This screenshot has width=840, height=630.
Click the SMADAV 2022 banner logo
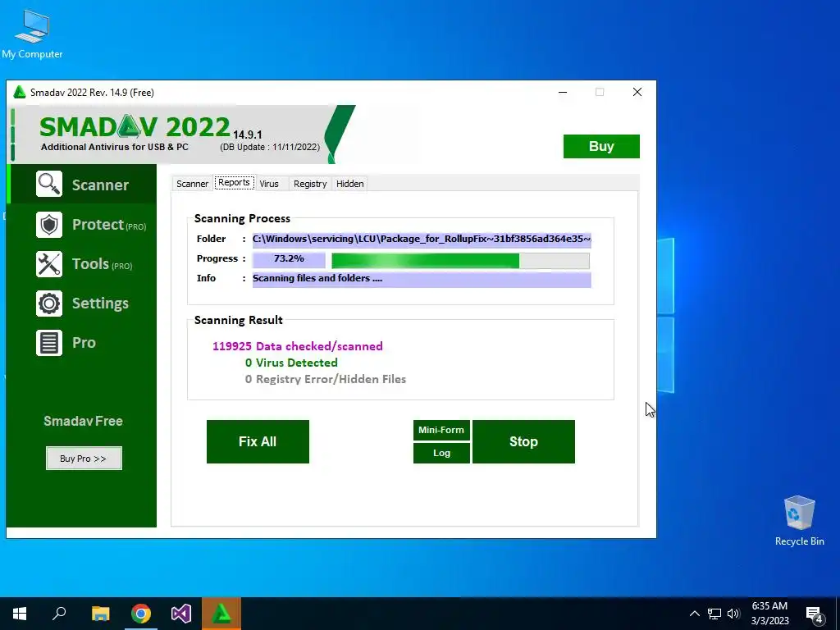[x=135, y=127]
